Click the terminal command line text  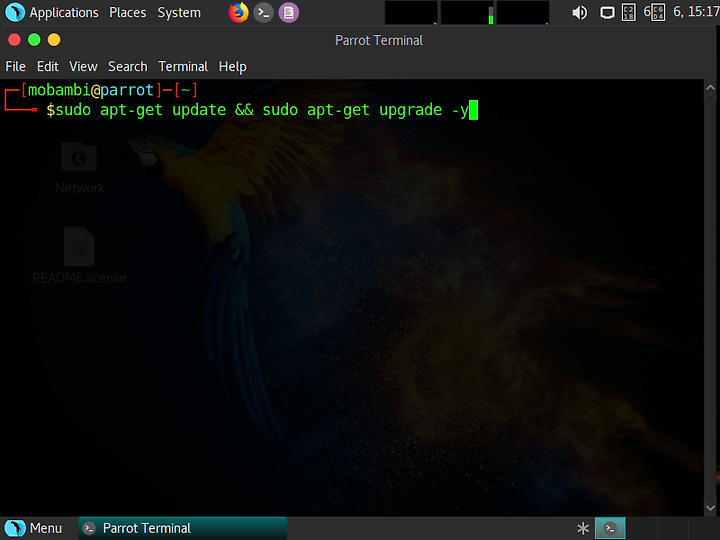(262, 110)
